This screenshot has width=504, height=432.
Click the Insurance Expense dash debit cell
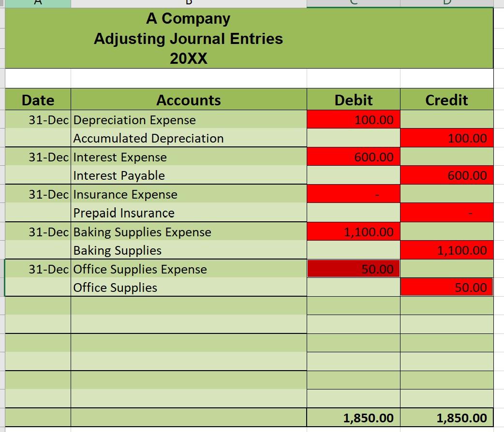(x=354, y=194)
